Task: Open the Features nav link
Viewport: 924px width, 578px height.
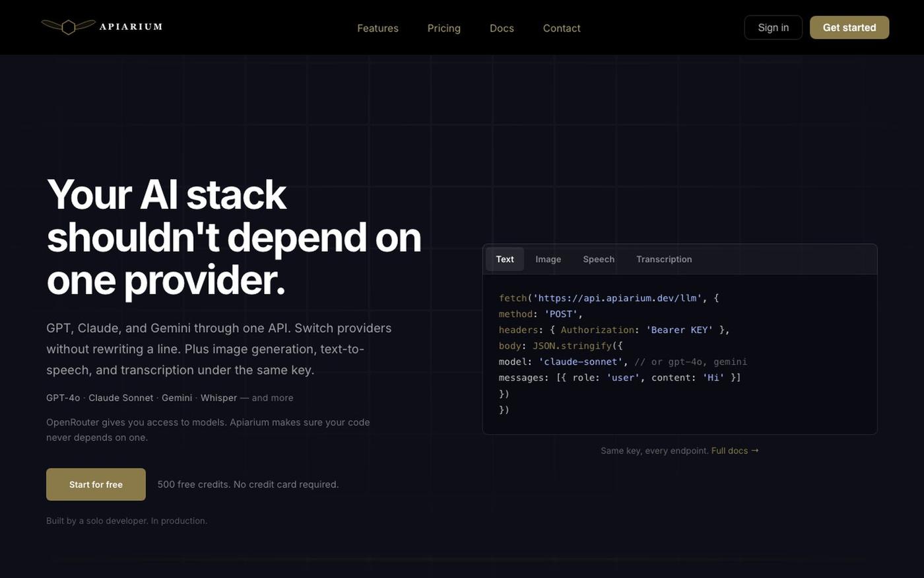Action: click(378, 28)
